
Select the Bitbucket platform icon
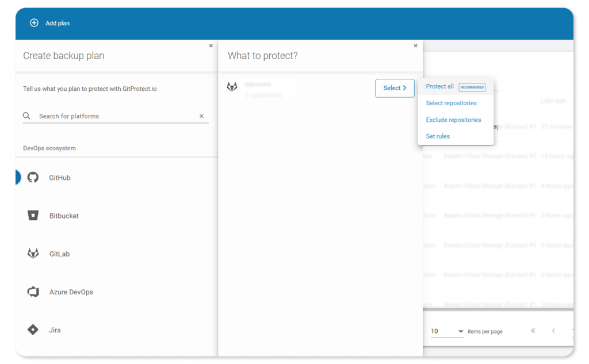click(33, 216)
